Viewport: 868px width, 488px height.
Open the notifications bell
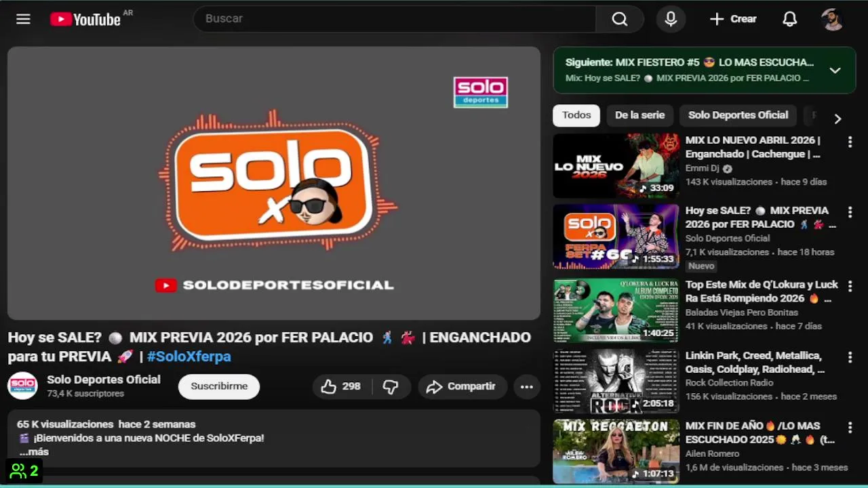[789, 19]
